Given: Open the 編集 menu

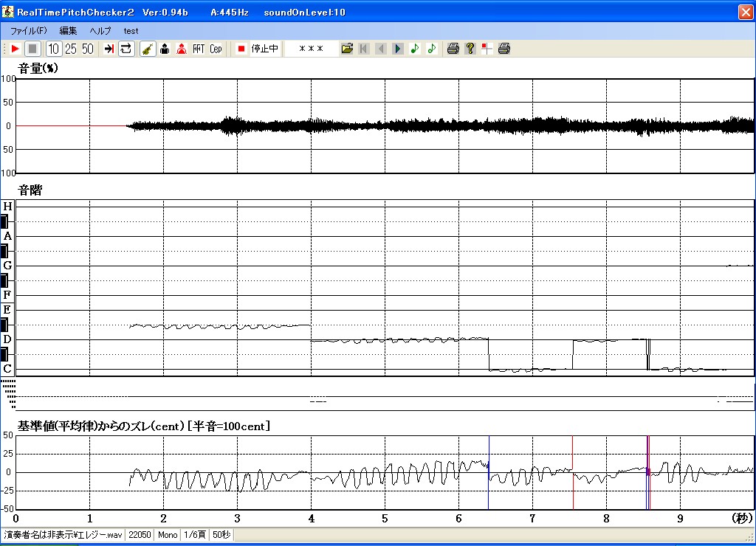Looking at the screenshot, I should [68, 31].
